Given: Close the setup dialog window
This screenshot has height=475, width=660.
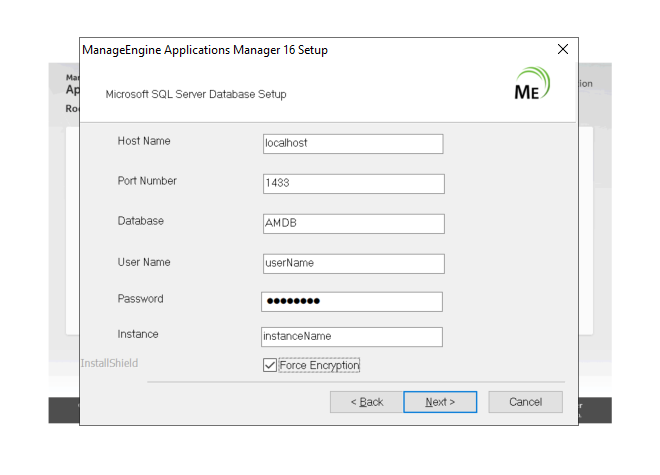Looking at the screenshot, I should click(x=563, y=49).
